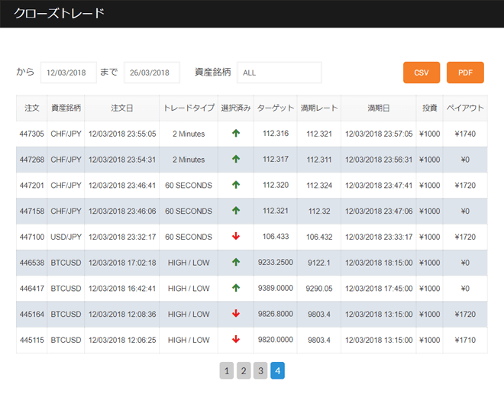Screen dimensions: 504x420
Task: Click expiry rate 9122.1
Action: click(319, 263)
